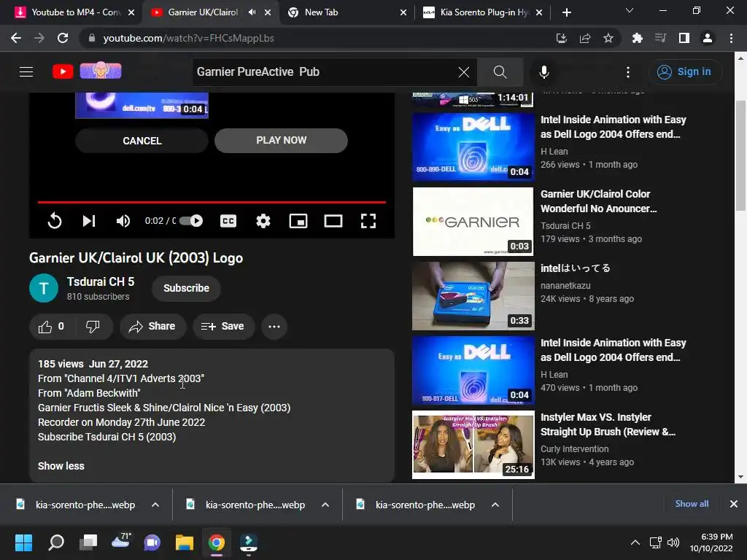Click PLAY NOW for next video
Screen dimensions: 747x560
[x=281, y=141]
